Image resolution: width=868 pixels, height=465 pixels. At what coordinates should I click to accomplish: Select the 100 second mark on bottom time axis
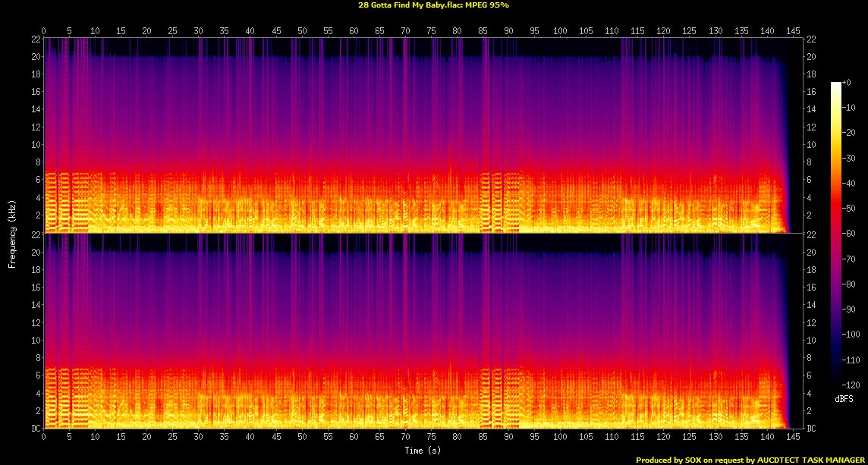[x=560, y=437]
